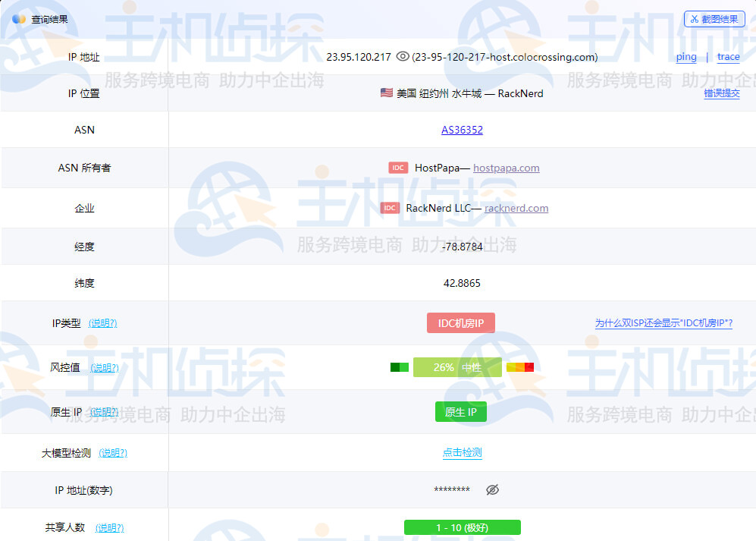Open the AS36352 ASN link
Screen dimensions: 756x541
(x=462, y=130)
